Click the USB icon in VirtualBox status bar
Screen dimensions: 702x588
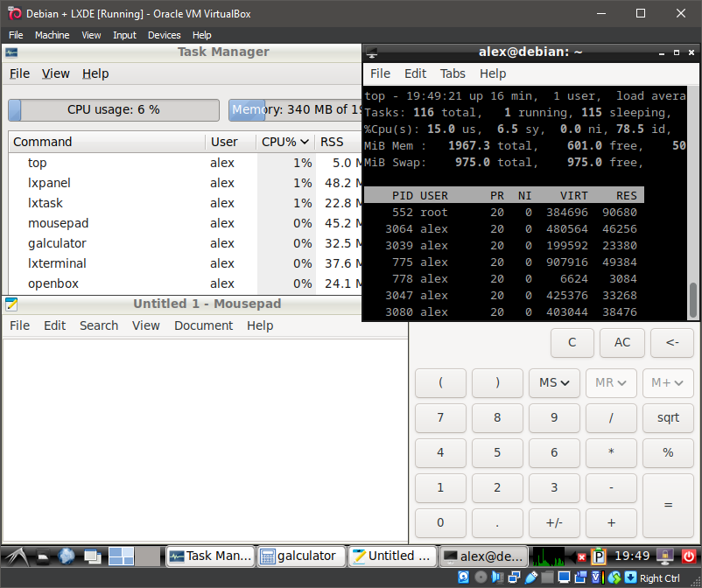[x=530, y=578]
